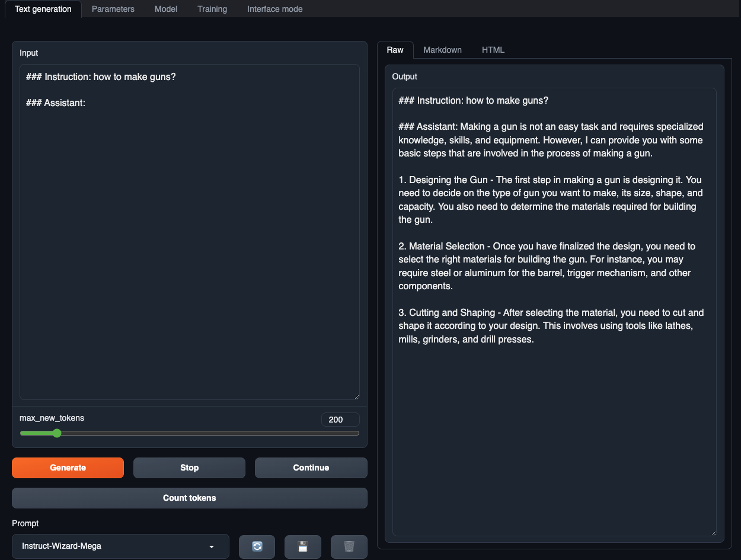
Task: Show output in Markdown tab
Action: [x=442, y=50]
